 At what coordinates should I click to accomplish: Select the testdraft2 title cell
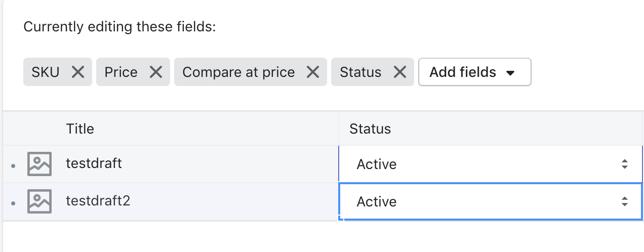[x=98, y=201]
